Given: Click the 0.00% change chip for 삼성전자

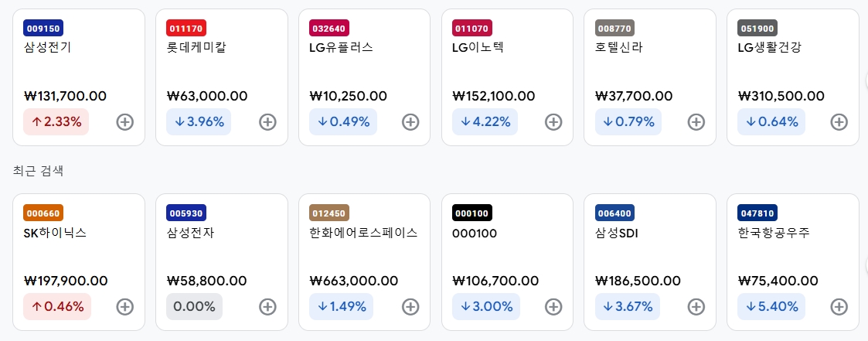Looking at the screenshot, I should tap(194, 307).
